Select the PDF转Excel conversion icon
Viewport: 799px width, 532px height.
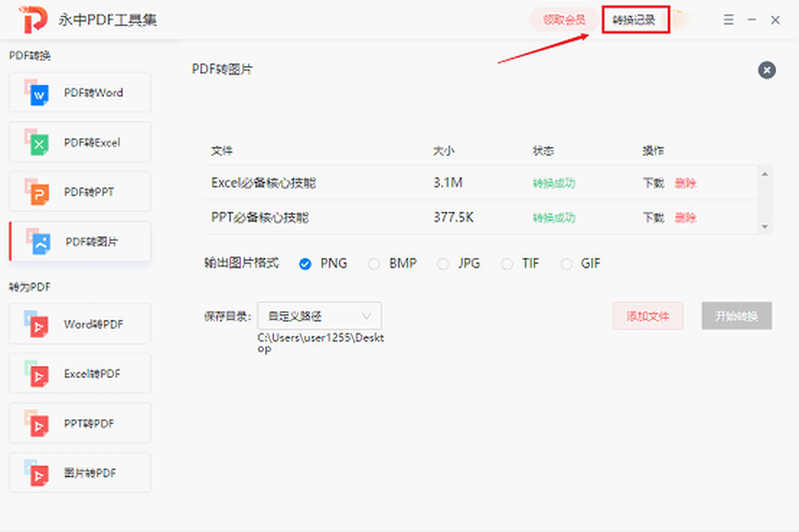(37, 142)
